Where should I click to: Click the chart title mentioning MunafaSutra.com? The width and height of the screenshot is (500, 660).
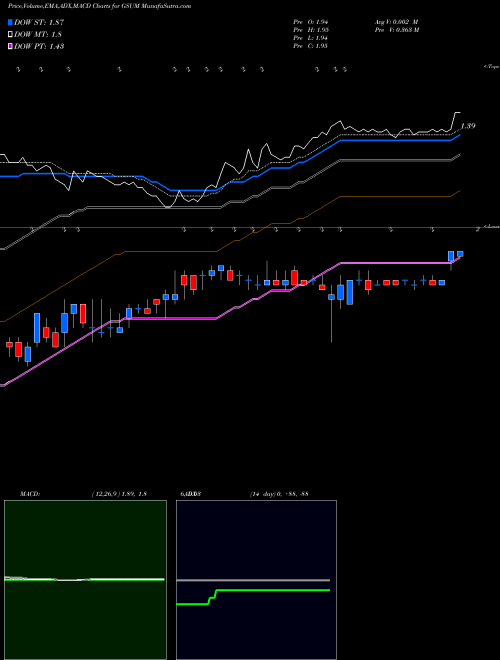point(99,6)
